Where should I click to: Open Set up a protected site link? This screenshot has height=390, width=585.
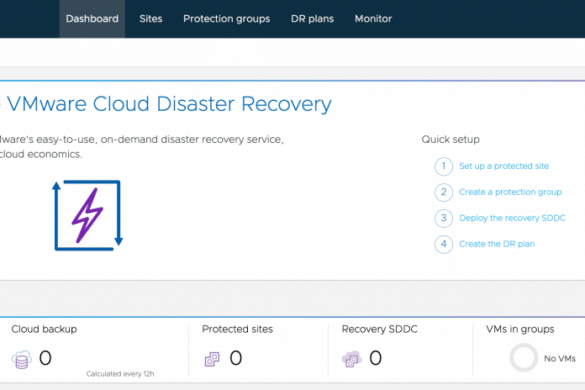(504, 166)
